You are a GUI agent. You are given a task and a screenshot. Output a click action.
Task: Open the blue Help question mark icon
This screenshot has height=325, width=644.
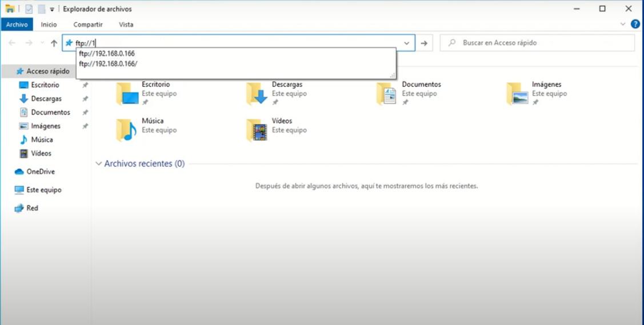click(635, 24)
